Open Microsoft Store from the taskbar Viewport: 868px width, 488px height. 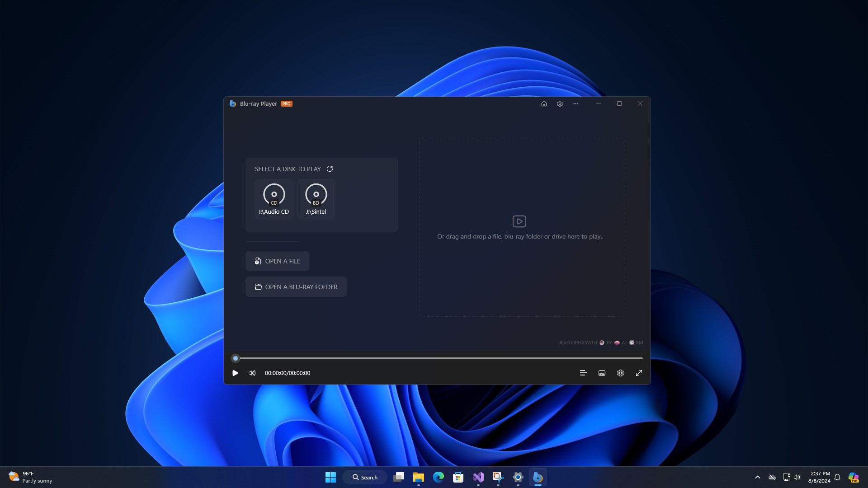(x=458, y=477)
